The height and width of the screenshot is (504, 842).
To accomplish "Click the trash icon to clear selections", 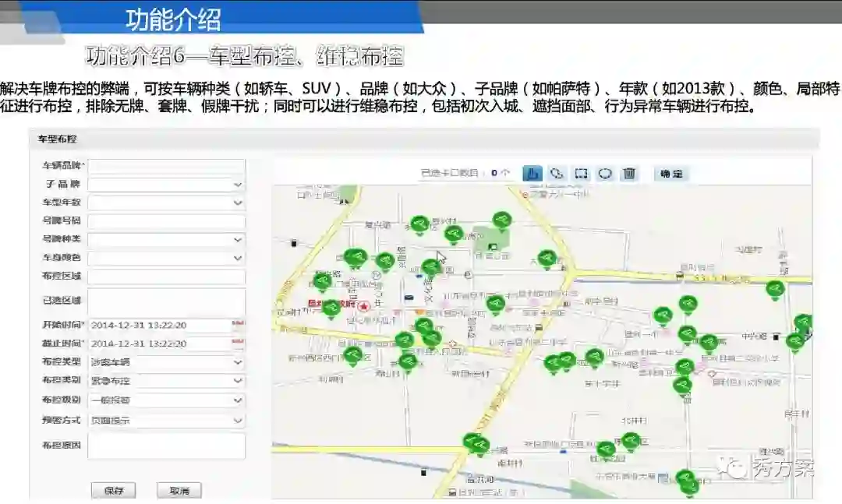I will tap(629, 174).
